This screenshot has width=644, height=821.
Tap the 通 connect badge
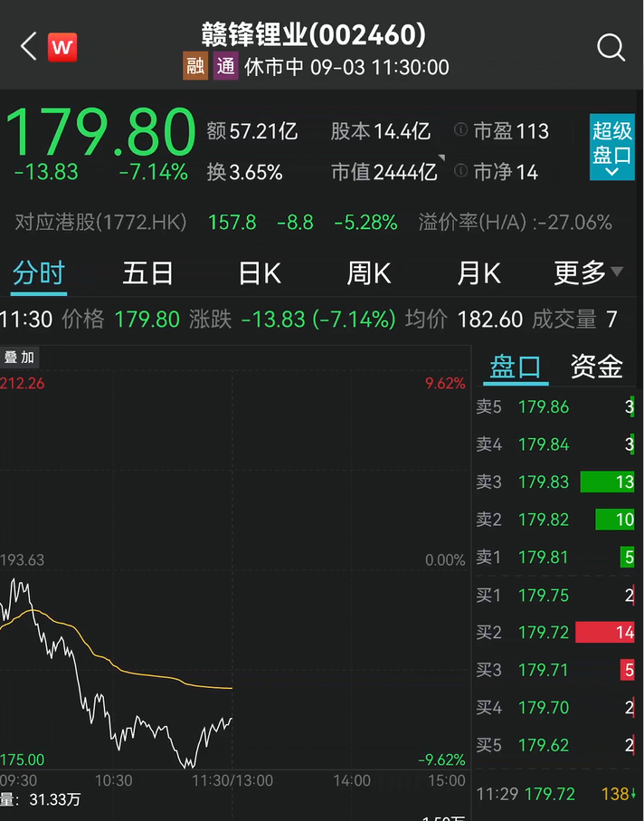tap(226, 67)
